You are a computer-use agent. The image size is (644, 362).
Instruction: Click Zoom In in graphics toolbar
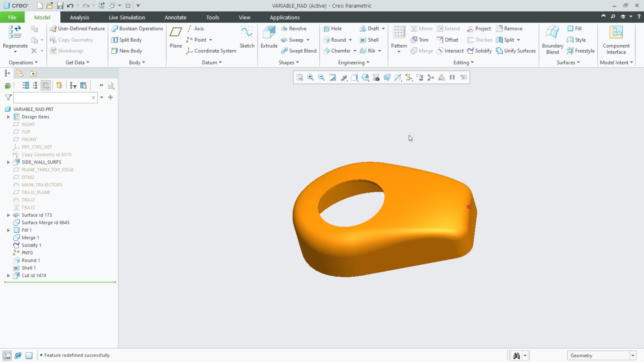311,78
